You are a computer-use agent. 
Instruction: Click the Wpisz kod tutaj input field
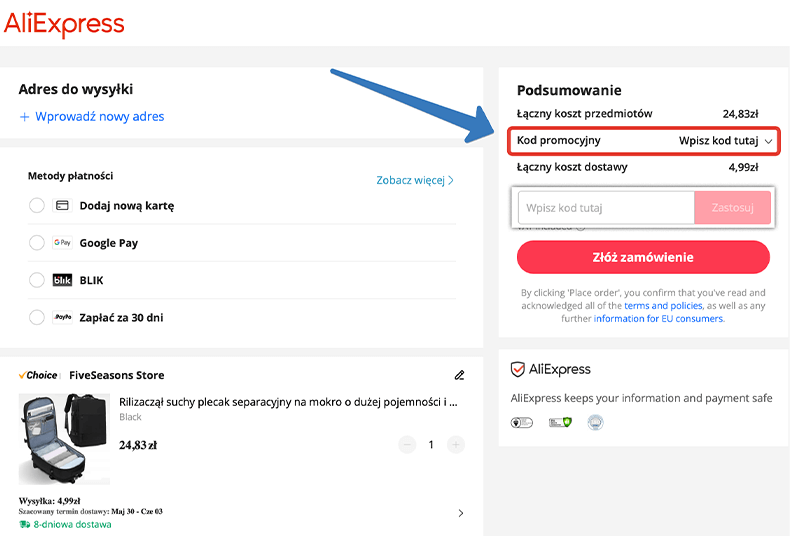pos(606,208)
